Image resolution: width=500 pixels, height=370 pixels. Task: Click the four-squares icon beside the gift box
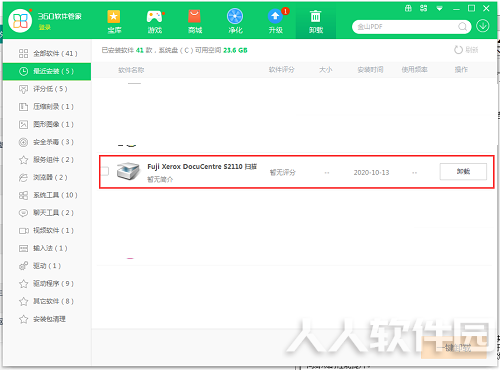(x=423, y=8)
